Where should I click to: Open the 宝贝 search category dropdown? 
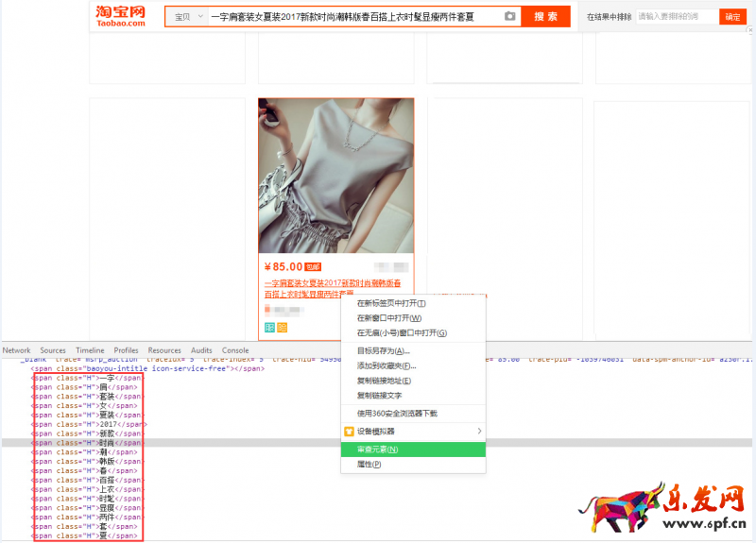186,17
